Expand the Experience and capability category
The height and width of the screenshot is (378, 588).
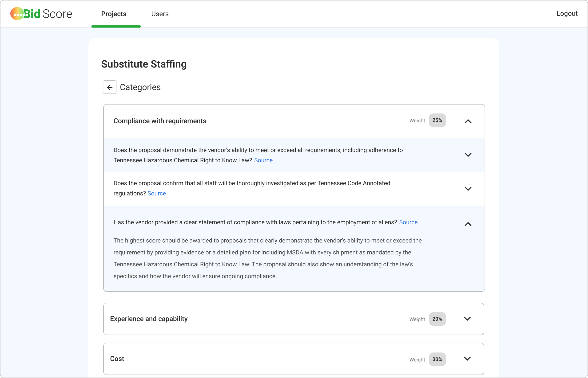(467, 319)
